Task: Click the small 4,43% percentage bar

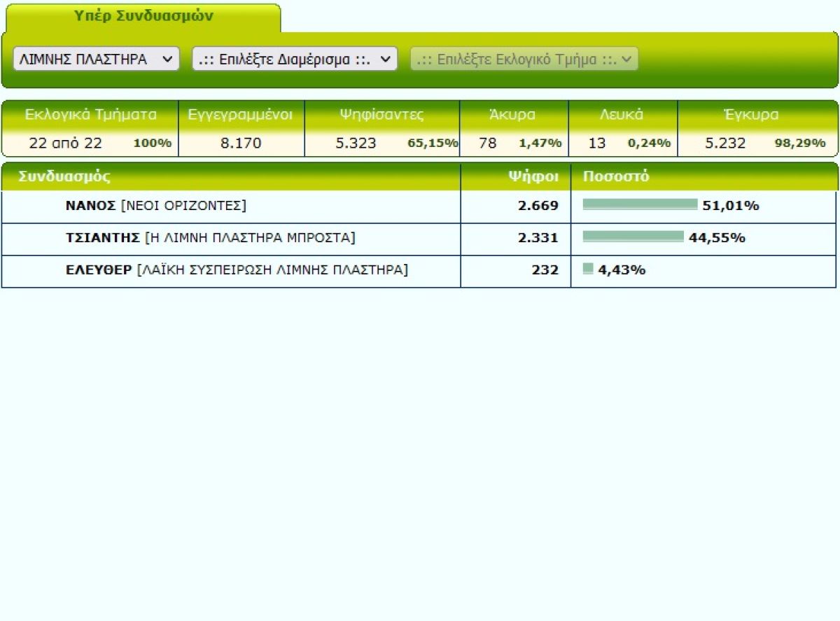Action: tap(588, 269)
